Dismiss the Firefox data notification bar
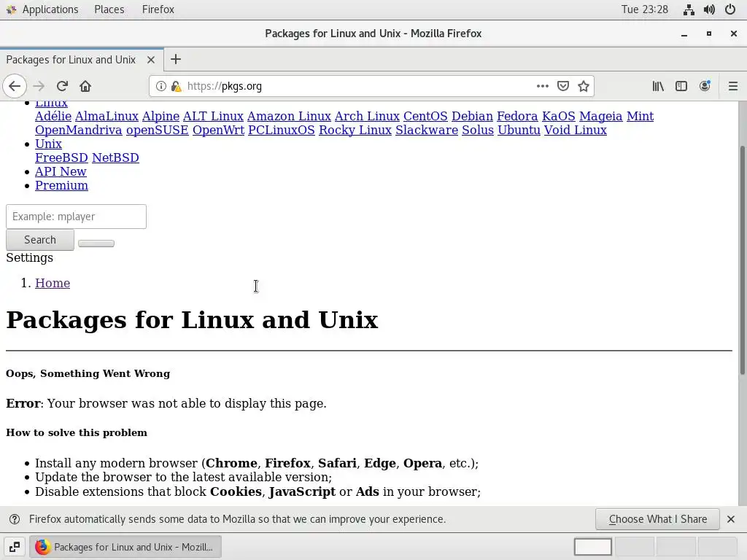 coord(731,519)
